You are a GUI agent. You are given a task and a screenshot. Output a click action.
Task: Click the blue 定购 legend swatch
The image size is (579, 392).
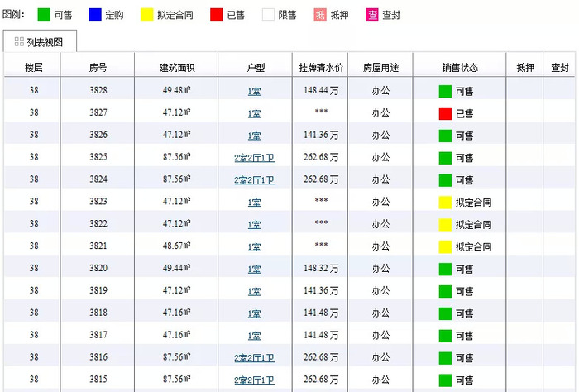click(x=95, y=15)
